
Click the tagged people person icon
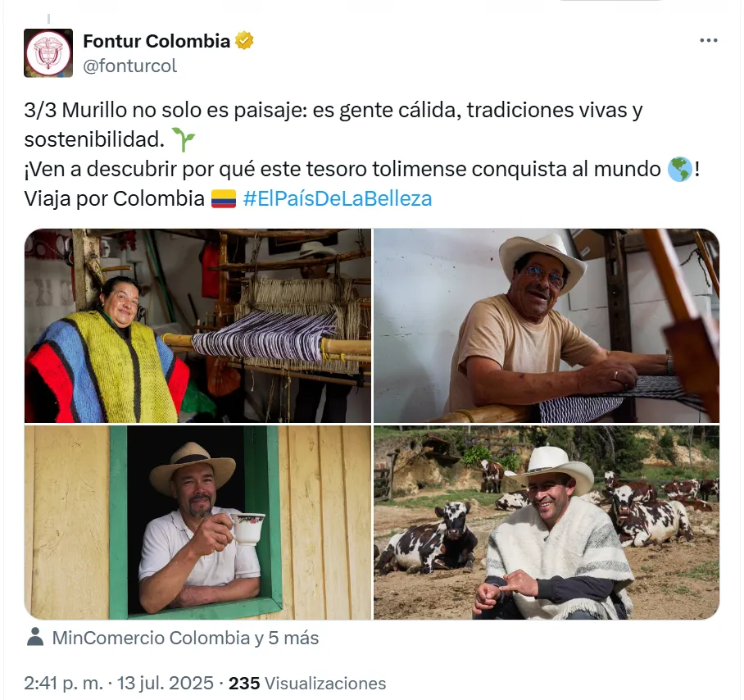35,637
